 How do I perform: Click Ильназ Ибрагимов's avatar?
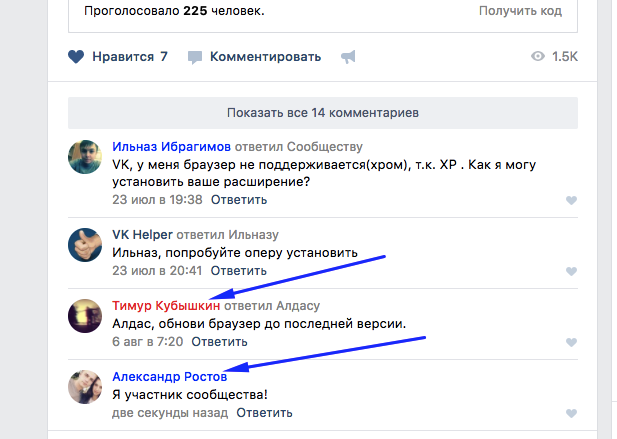click(85, 157)
